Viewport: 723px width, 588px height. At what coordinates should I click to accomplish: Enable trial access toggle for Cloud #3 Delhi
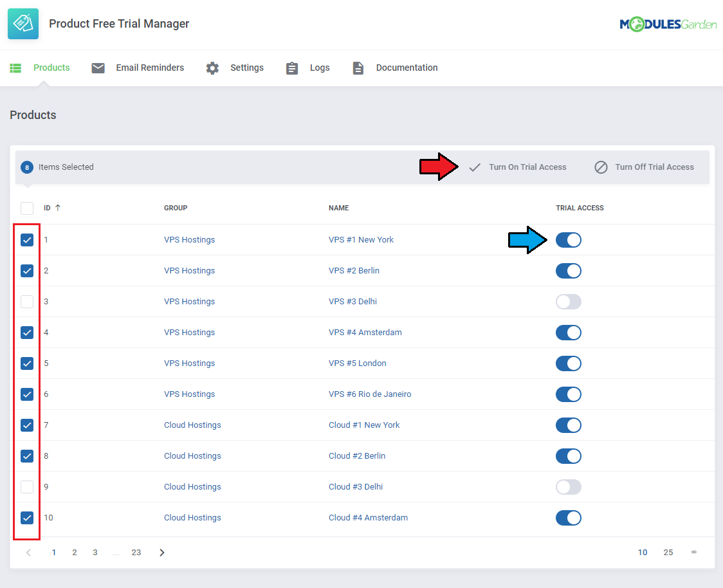pyautogui.click(x=569, y=487)
